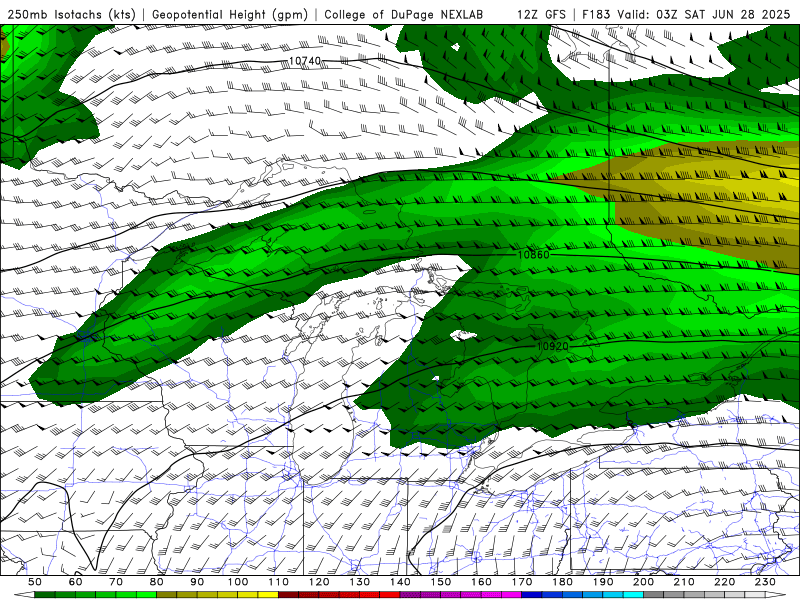This screenshot has height=600, width=800.
Task: Click the 170 value on the color scale
Action: pyautogui.click(x=522, y=582)
